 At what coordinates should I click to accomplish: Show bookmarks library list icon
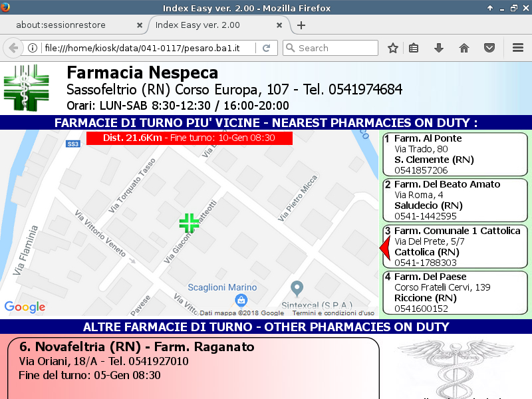point(414,48)
